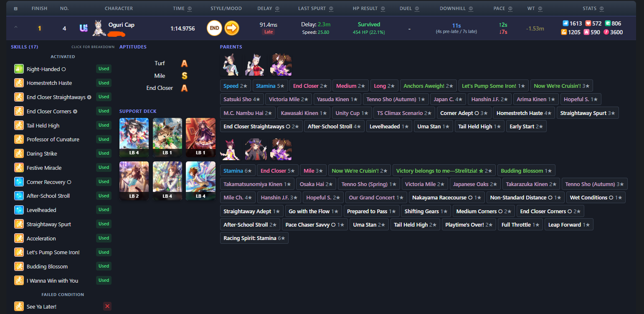Select the Budding Blossom skill icon
The image size is (644, 314).
pyautogui.click(x=18, y=266)
